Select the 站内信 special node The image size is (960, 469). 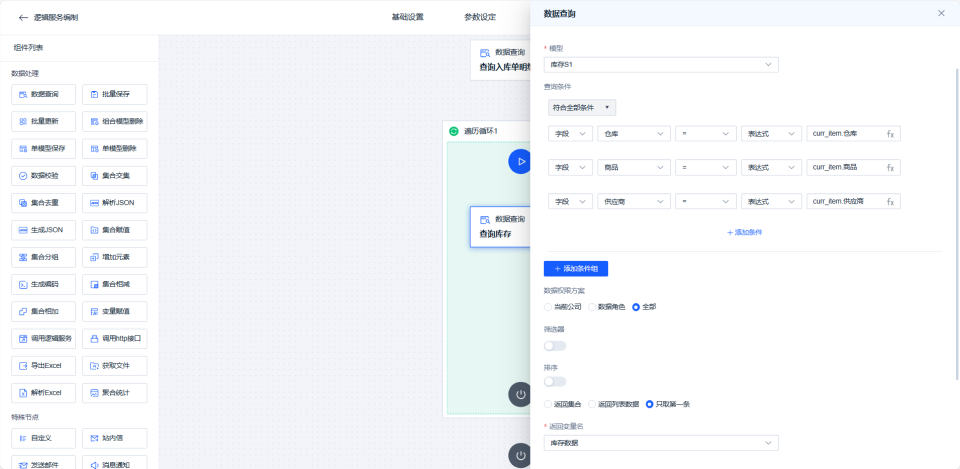(x=114, y=438)
